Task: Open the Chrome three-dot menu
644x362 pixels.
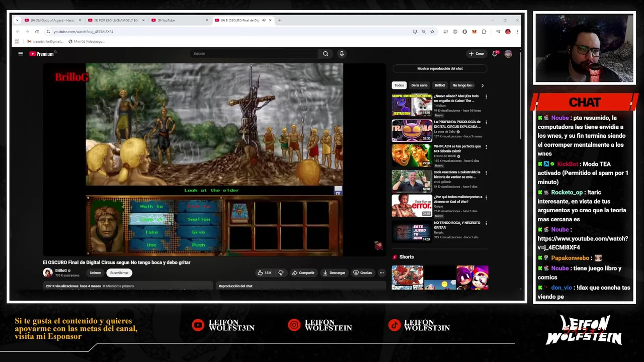Action: 517,32
